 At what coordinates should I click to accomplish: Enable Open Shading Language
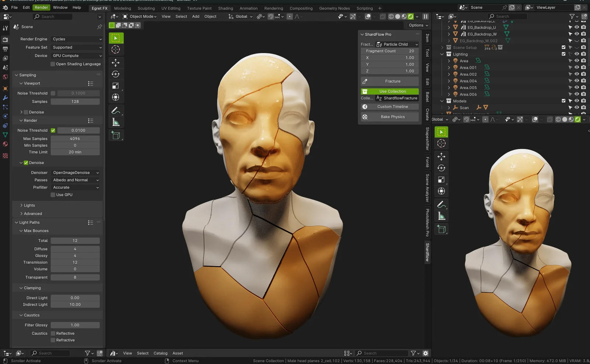[53, 64]
